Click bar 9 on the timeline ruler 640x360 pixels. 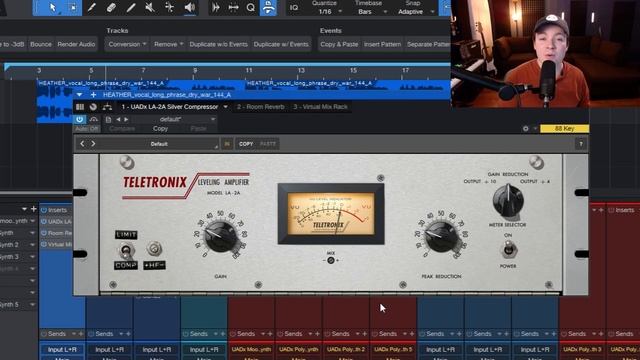click(195, 71)
